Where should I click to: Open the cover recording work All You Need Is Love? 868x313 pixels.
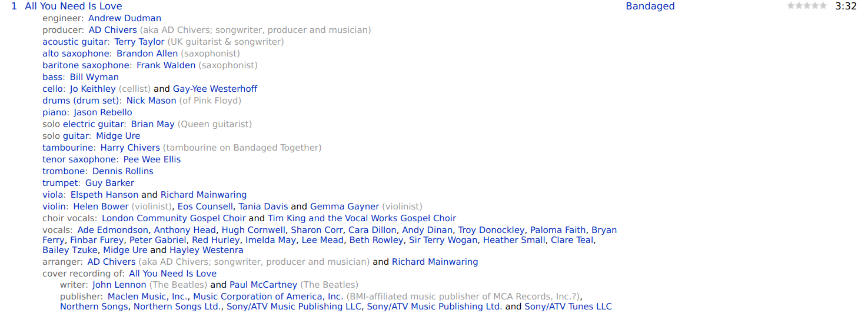(x=173, y=274)
